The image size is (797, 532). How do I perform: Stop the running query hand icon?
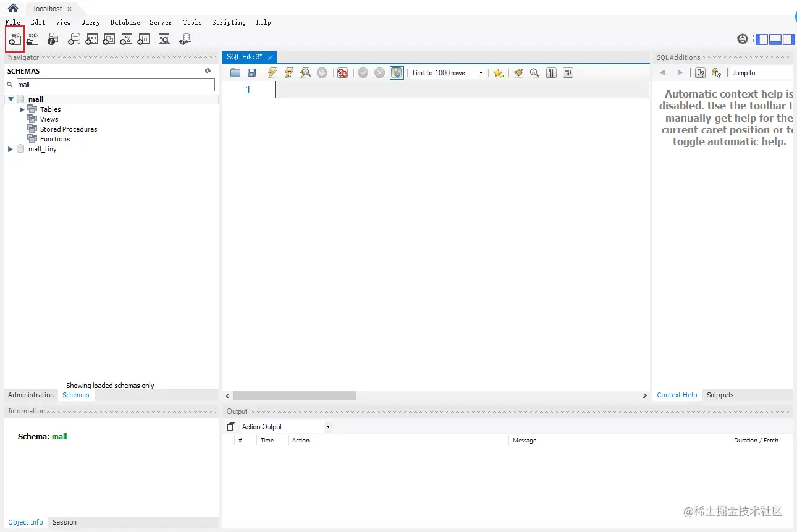click(322, 73)
